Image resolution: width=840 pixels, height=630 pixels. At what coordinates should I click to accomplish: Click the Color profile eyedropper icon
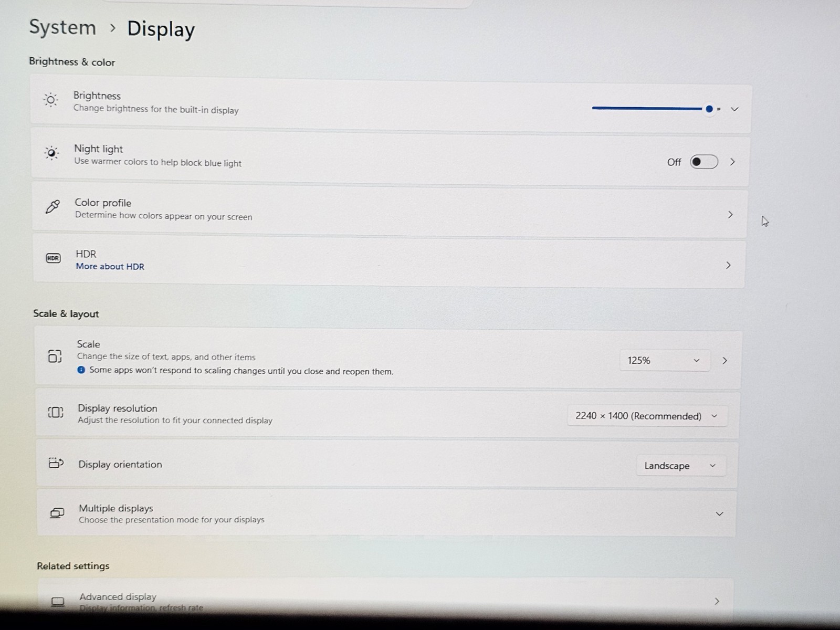[52, 206]
